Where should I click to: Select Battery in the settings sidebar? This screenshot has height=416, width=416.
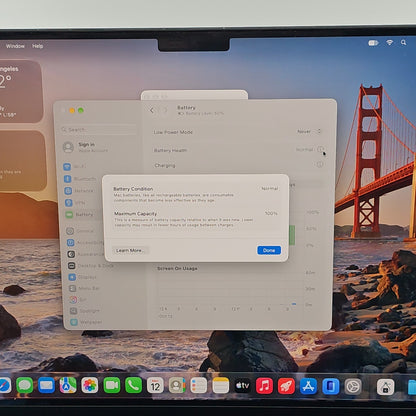(79, 214)
